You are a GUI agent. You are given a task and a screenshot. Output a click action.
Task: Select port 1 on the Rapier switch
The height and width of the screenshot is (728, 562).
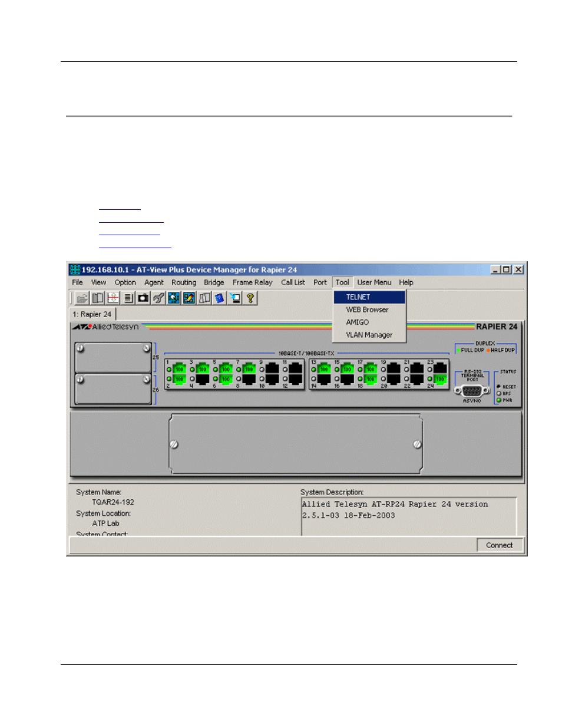(x=179, y=369)
